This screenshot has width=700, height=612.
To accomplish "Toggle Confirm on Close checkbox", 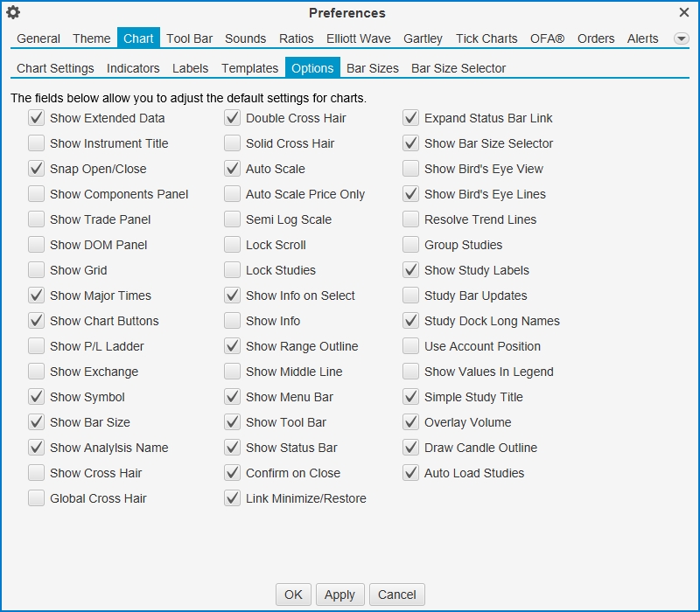I will click(232, 473).
